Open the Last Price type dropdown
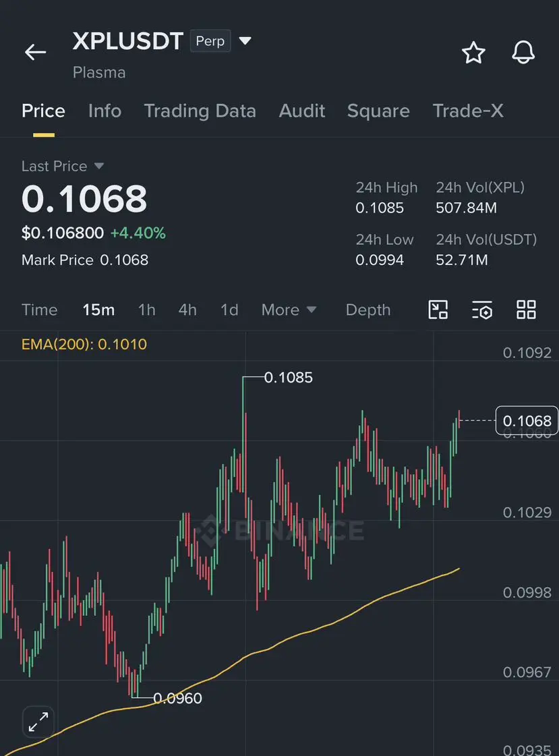This screenshot has width=559, height=756. (x=99, y=166)
